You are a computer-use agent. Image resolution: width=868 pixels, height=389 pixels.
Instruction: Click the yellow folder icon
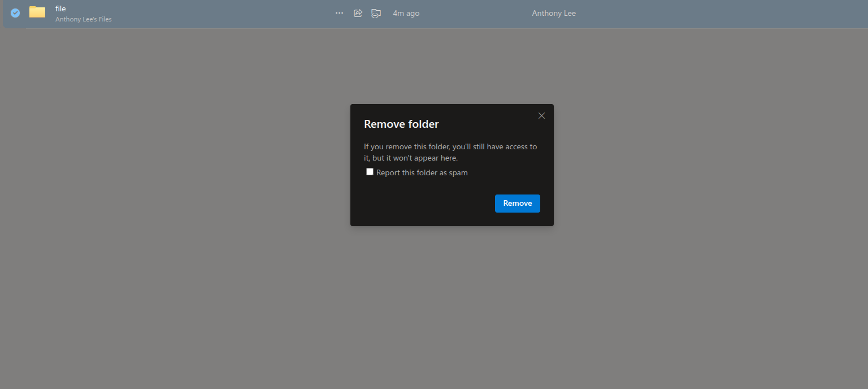point(37,12)
